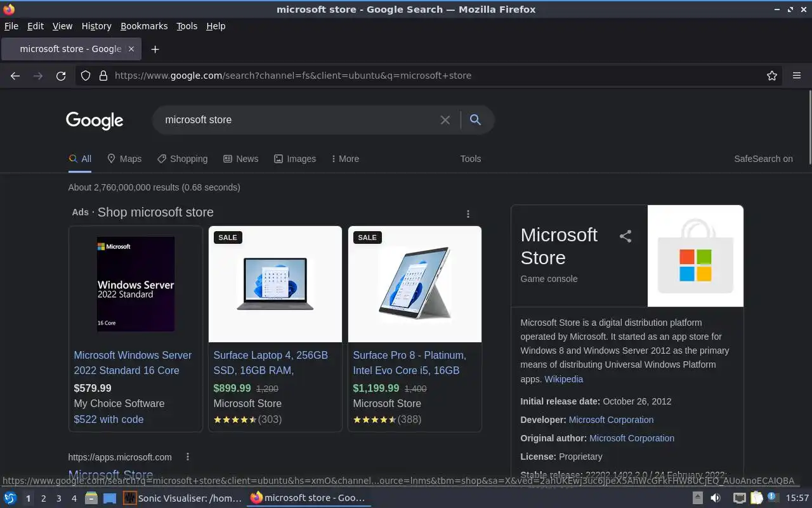Select the Maps search tab
This screenshot has height=508, width=812.
124,159
